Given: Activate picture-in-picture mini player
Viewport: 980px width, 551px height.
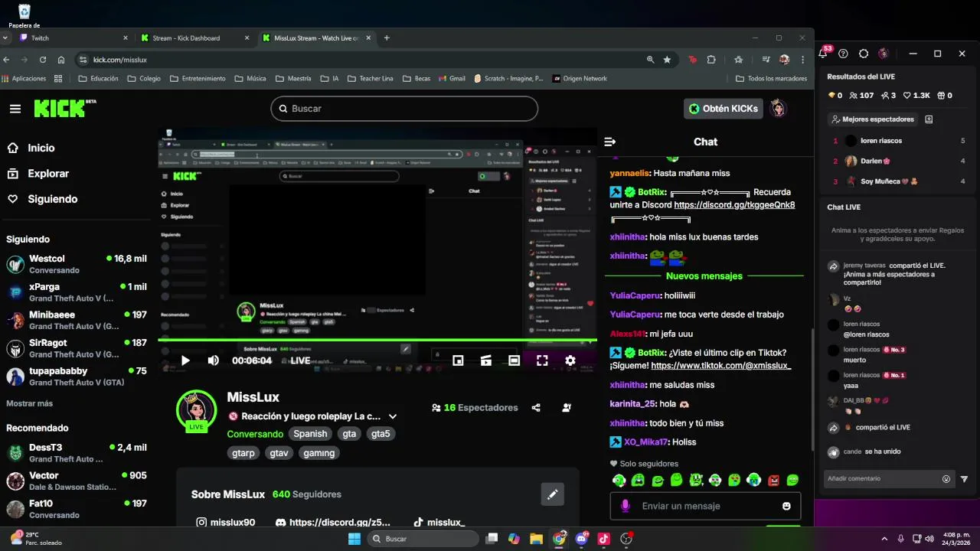Looking at the screenshot, I should [x=458, y=360].
